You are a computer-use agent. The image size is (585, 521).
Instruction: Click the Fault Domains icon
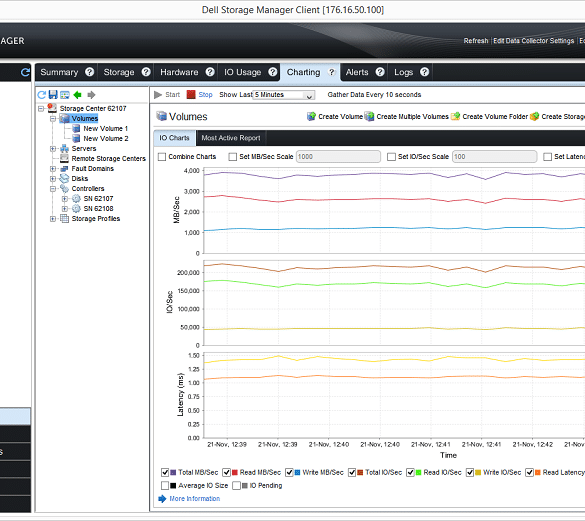coord(64,169)
